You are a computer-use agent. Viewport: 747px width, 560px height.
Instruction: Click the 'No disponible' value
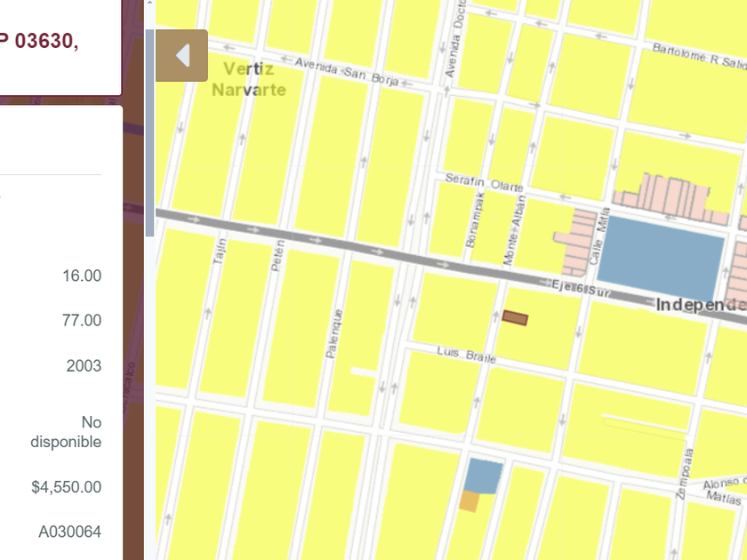[66, 432]
